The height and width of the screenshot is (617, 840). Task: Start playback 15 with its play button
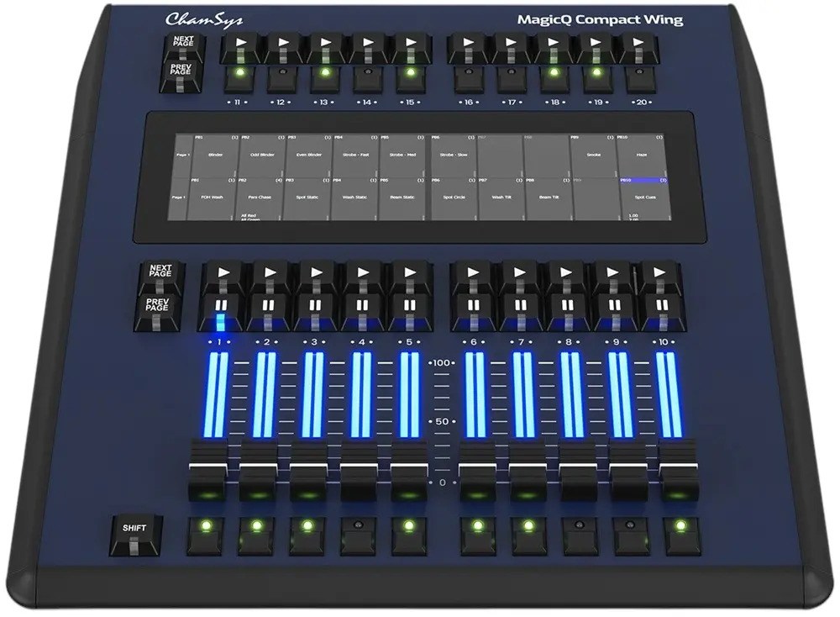click(411, 49)
